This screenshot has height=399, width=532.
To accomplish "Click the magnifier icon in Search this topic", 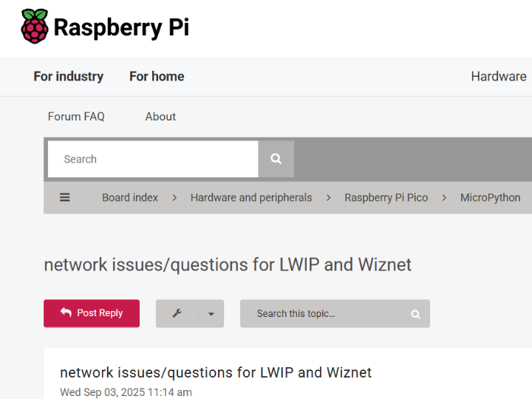I will coord(415,314).
